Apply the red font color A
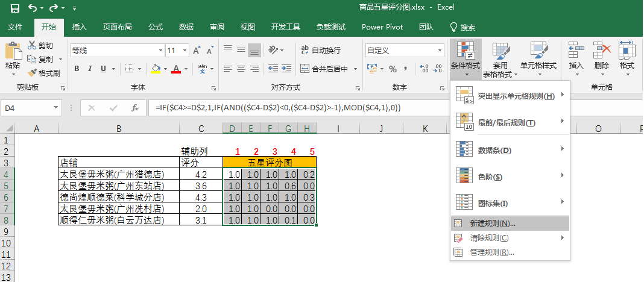The width and height of the screenshot is (644, 282). pyautogui.click(x=176, y=69)
